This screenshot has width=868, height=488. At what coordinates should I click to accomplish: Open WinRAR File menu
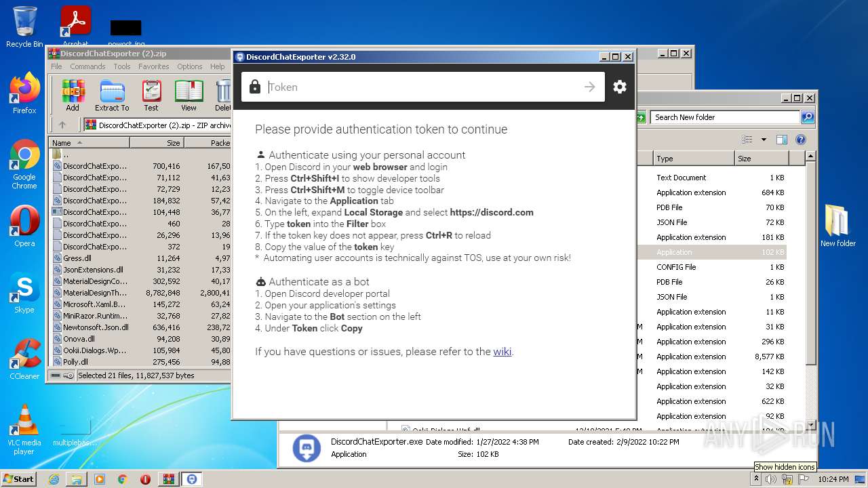(x=56, y=66)
